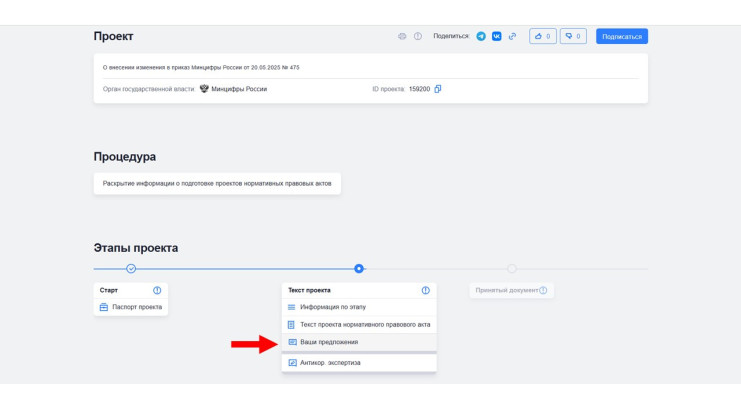Image resolution: width=741 pixels, height=417 pixels.
Task: Click the Подписаться subscribe button
Action: pos(621,36)
